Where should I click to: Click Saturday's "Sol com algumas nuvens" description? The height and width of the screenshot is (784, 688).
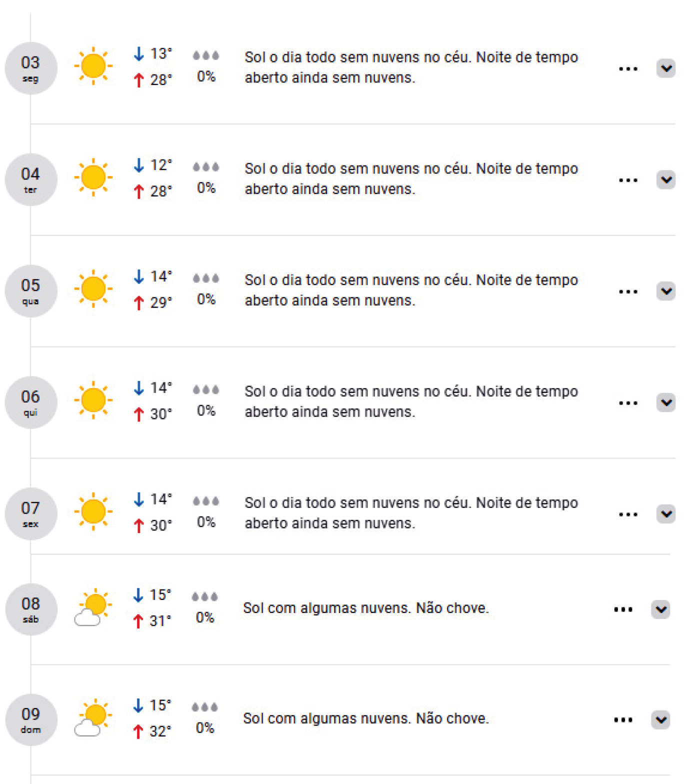pyautogui.click(x=365, y=608)
